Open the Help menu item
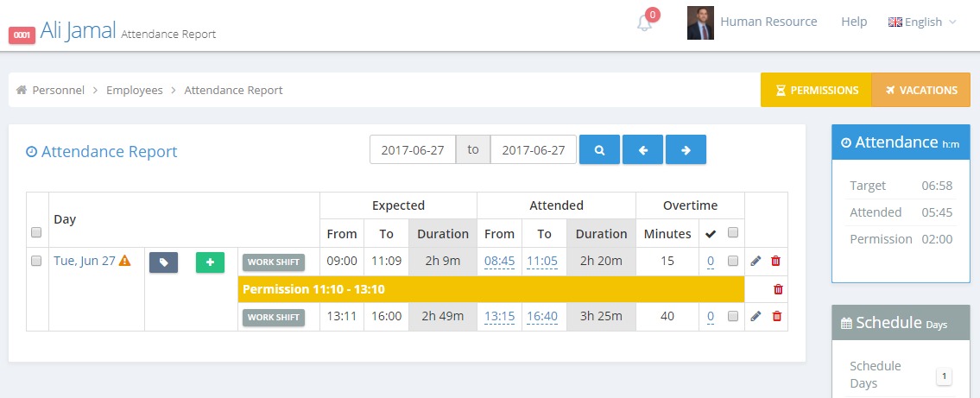Screen dimensions: 980x398 click(854, 22)
